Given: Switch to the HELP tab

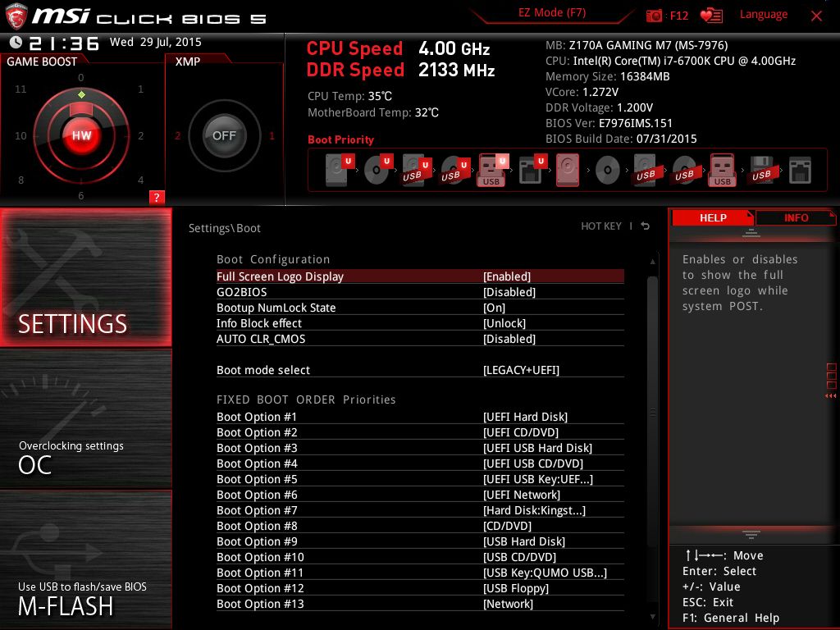Looking at the screenshot, I should [x=713, y=217].
